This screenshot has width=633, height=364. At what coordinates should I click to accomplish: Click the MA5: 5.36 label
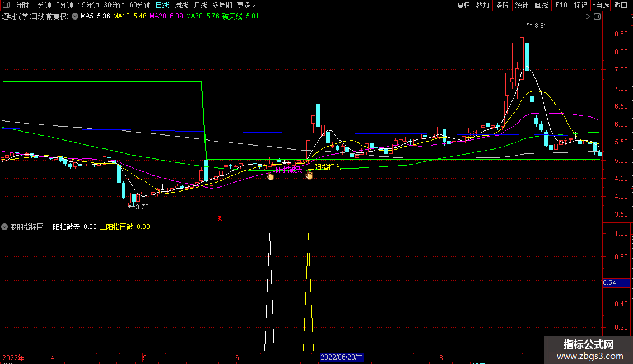point(95,17)
